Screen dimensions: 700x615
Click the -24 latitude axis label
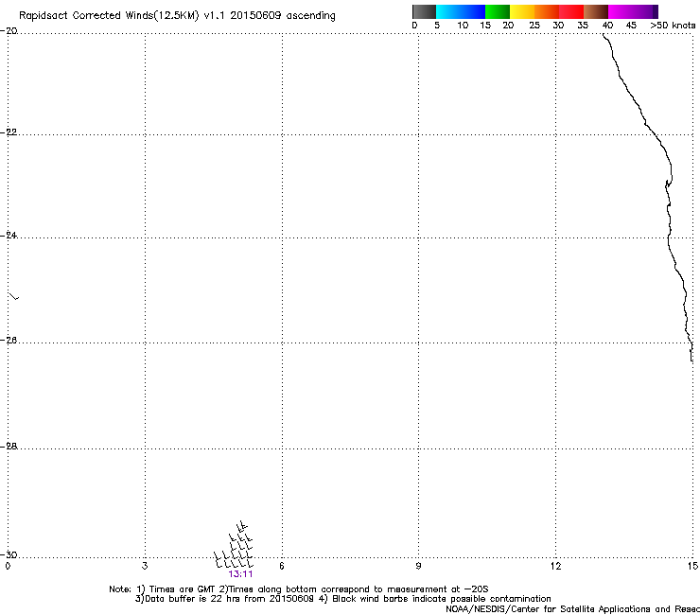pos(9,235)
